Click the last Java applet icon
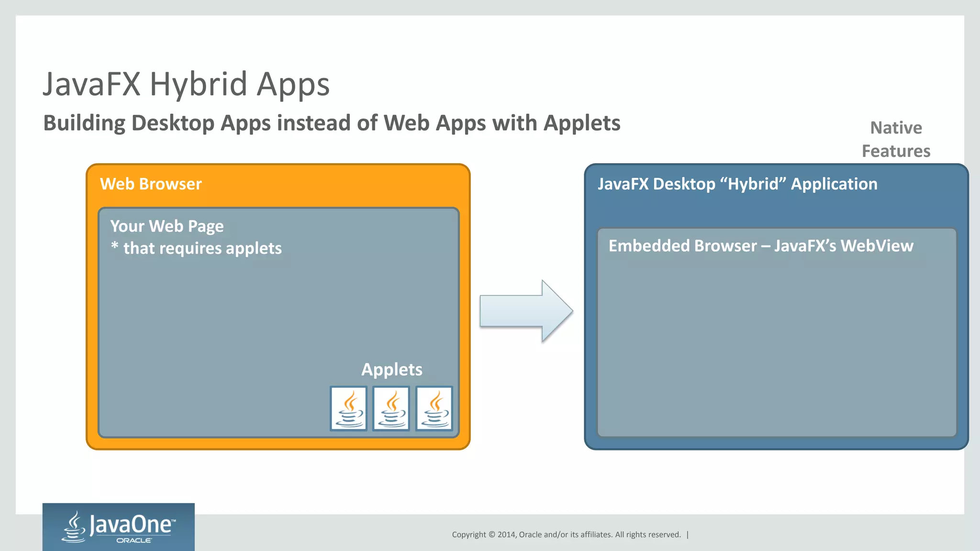This screenshot has height=551, width=980. point(434,409)
